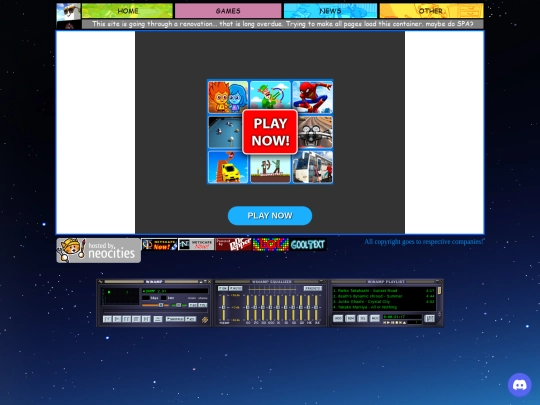Click Winamp main window Play button
Screen dimensions: 540x405
[x=117, y=319]
